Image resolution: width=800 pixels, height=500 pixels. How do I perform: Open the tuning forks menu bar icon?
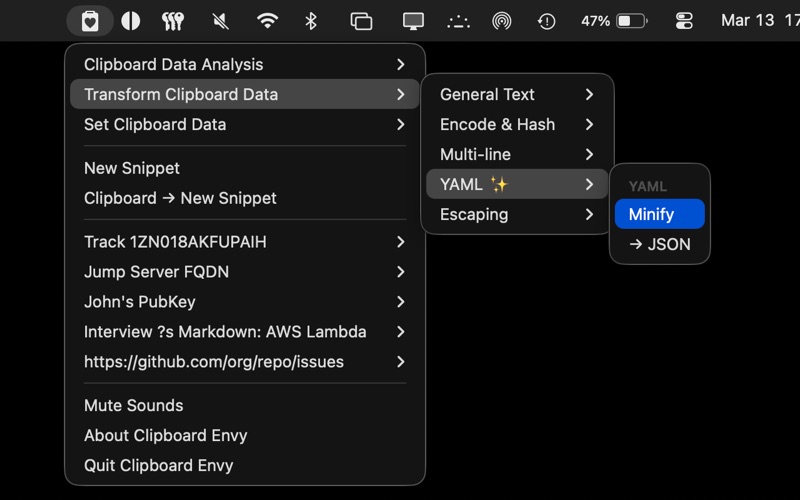[172, 21]
